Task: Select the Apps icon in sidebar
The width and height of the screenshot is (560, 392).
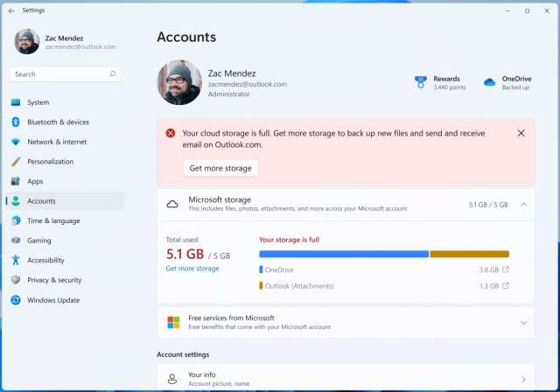Action: tap(16, 181)
